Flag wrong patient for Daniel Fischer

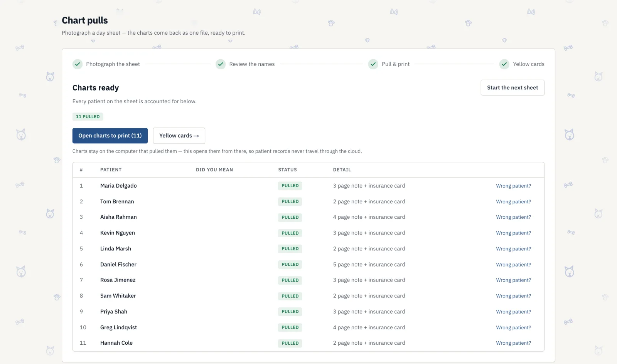click(513, 265)
